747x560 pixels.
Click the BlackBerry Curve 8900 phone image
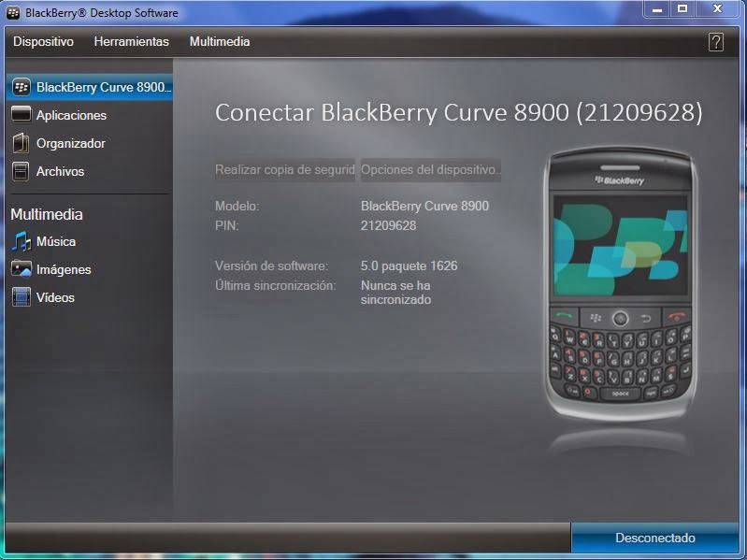(x=621, y=284)
